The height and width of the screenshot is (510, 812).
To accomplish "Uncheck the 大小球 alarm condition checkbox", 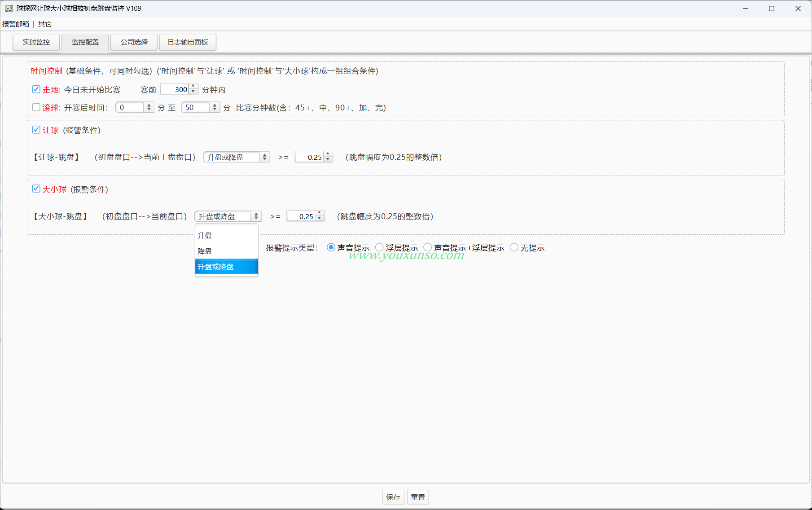I will coord(36,189).
